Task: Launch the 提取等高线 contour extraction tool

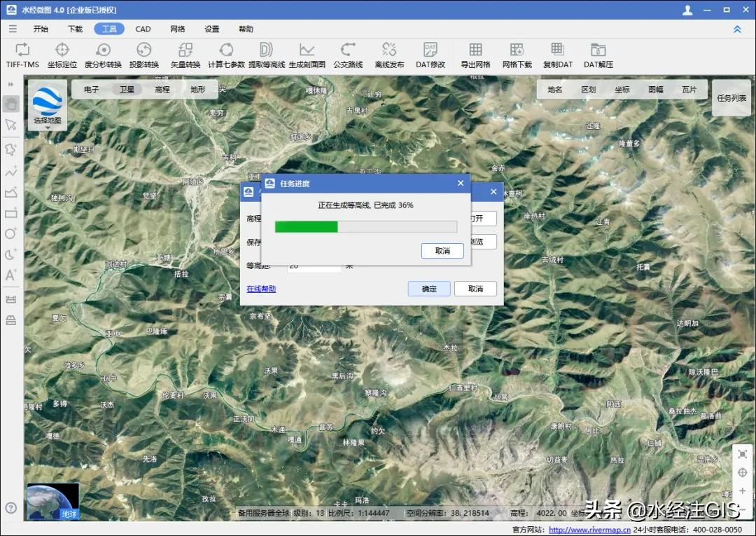Action: (x=267, y=55)
